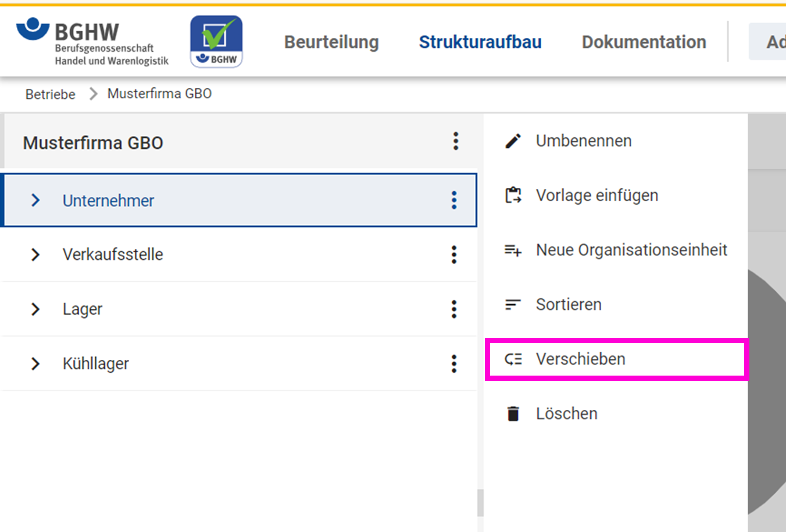This screenshot has width=786, height=532.
Task: Open three-dot menu for Unternehmer row
Action: pyautogui.click(x=454, y=200)
